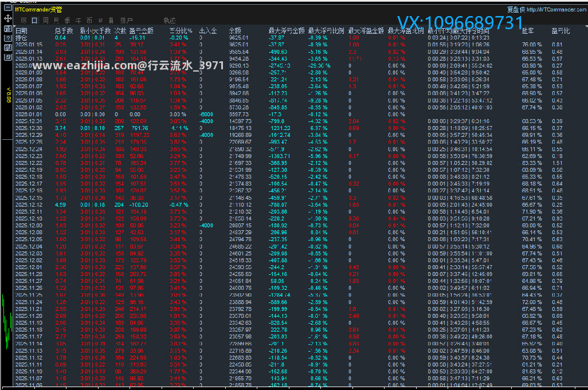The width and height of the screenshot is (588, 390).
Task: Click the 最大浮亏金额 column header
Action: [287, 31]
